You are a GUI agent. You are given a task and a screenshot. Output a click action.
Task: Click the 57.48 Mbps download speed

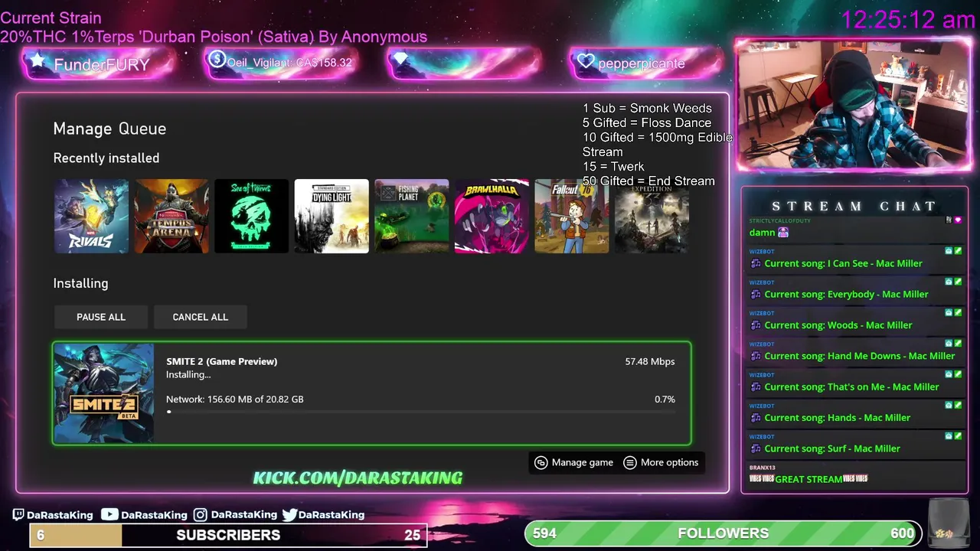650,361
